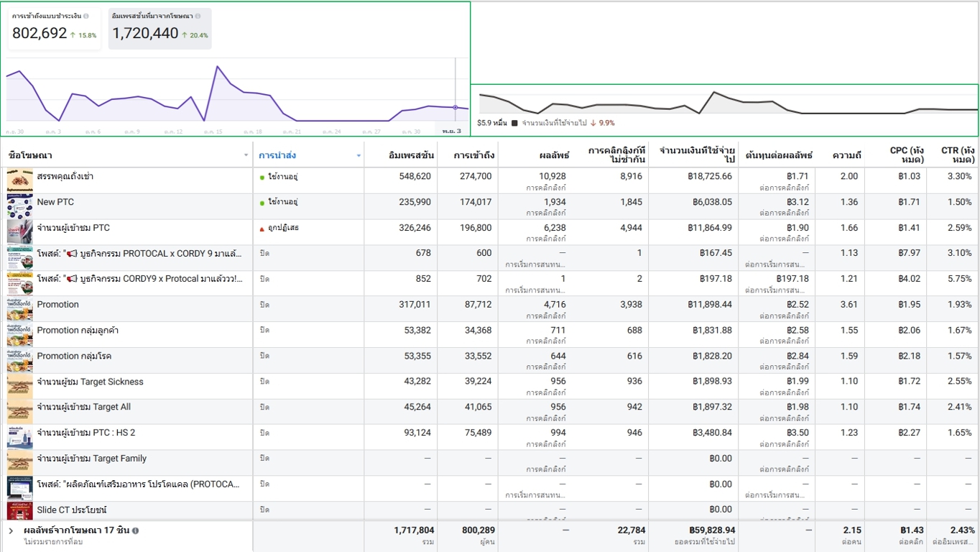The width and height of the screenshot is (980, 552).
Task: Open the Promotion กลุ่มลูกค้า ad name
Action: (x=78, y=330)
